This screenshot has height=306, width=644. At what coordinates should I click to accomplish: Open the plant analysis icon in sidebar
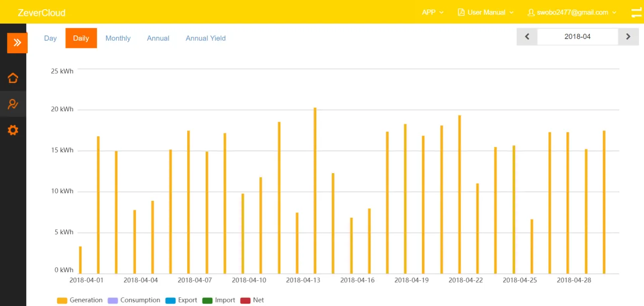coord(13,104)
